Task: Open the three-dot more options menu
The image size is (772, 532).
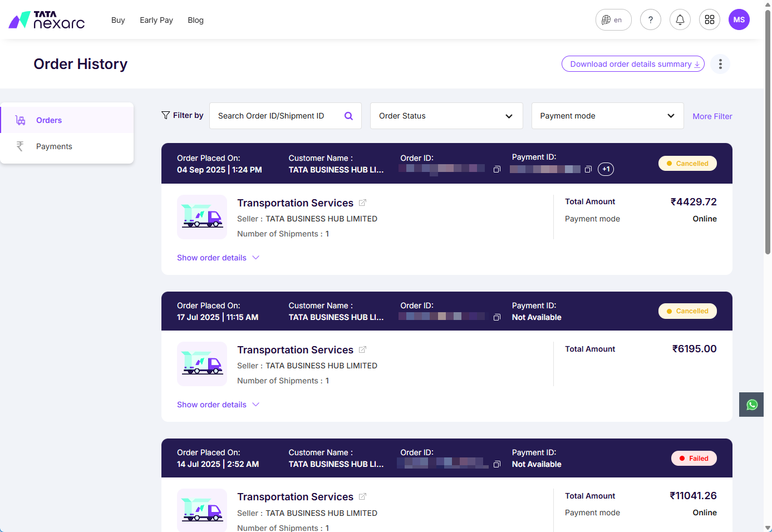Action: (720, 64)
